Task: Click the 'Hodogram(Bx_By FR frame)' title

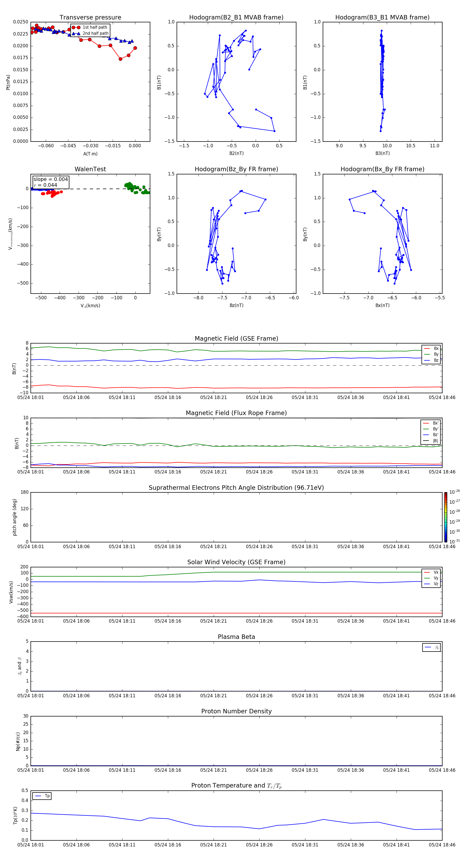Action: (x=382, y=169)
